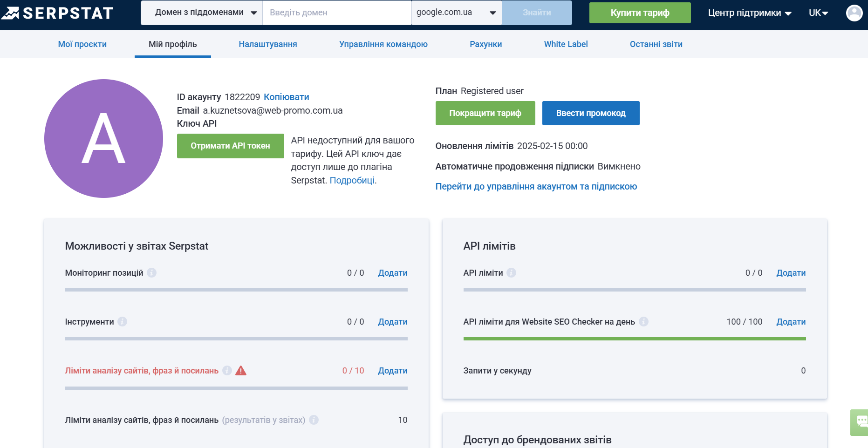
Task: Click the Вимкнено auto-renewal status
Action: 619,166
